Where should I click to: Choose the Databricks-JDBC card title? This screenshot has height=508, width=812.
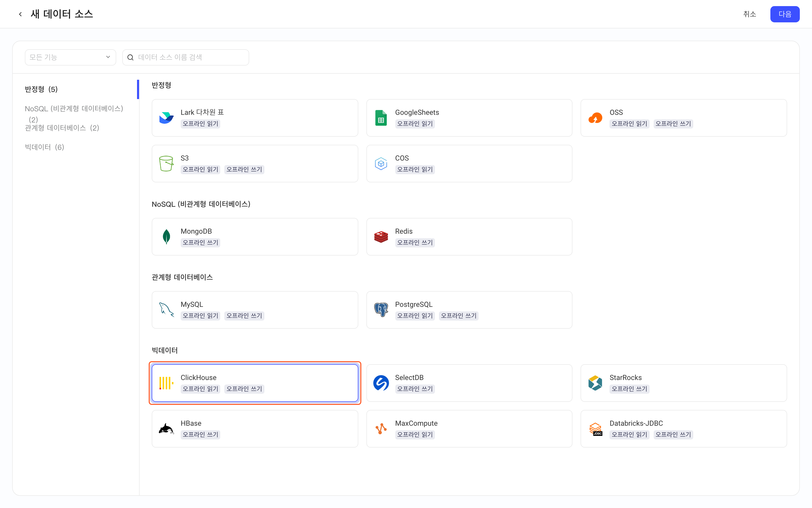(636, 423)
